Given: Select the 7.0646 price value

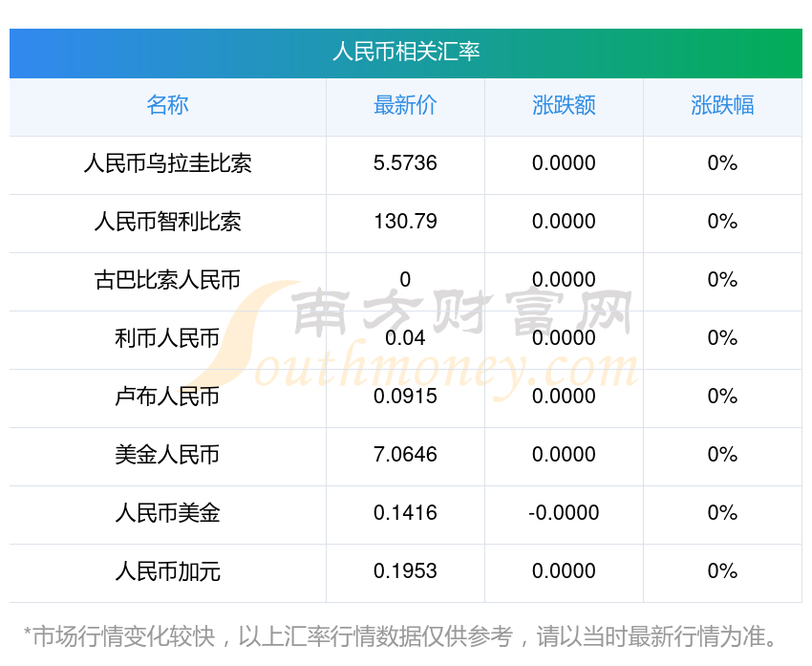Looking at the screenshot, I should click(x=405, y=455).
